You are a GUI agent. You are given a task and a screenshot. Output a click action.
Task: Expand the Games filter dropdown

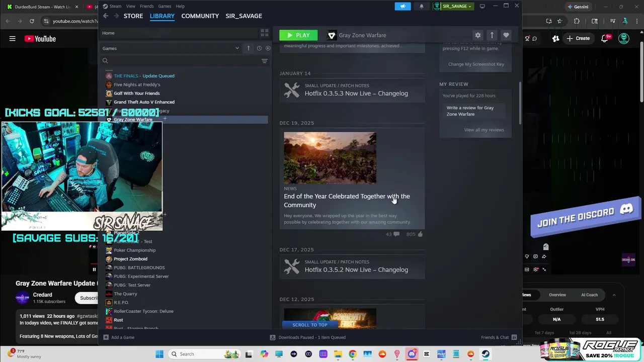[x=171, y=48]
